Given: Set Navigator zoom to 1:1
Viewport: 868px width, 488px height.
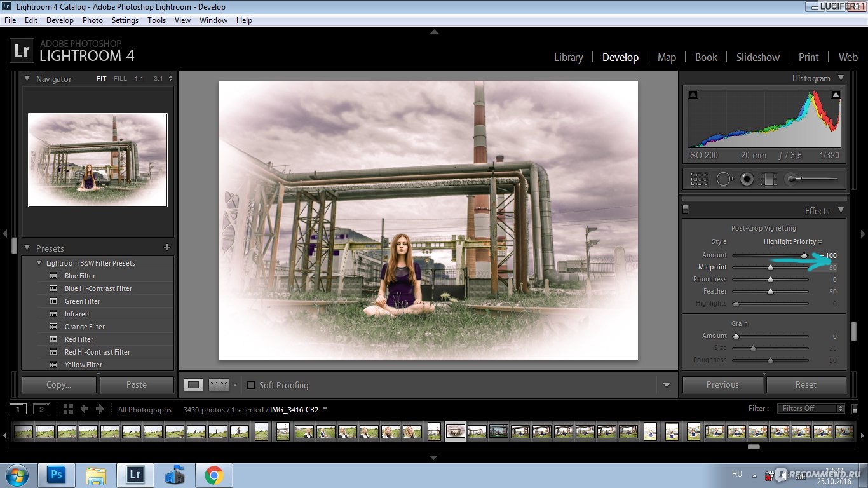Looking at the screenshot, I should 139,79.
